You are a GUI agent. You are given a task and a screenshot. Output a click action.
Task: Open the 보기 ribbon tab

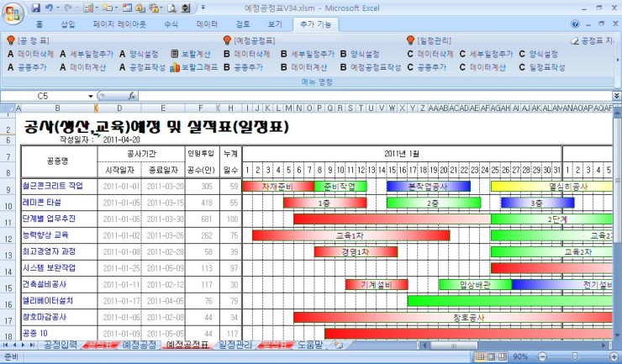[x=275, y=24]
